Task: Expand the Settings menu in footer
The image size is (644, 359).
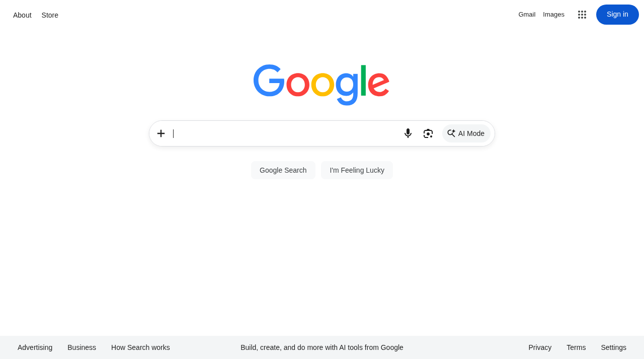Action: click(613, 347)
